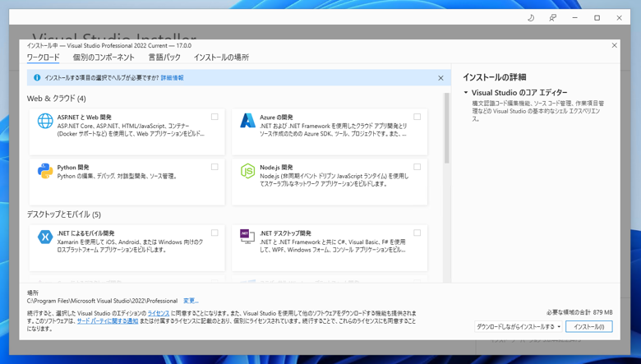The height and width of the screenshot is (364, 641).
Task: Check the .NET によるモバイル開発 workload
Action: point(214,233)
